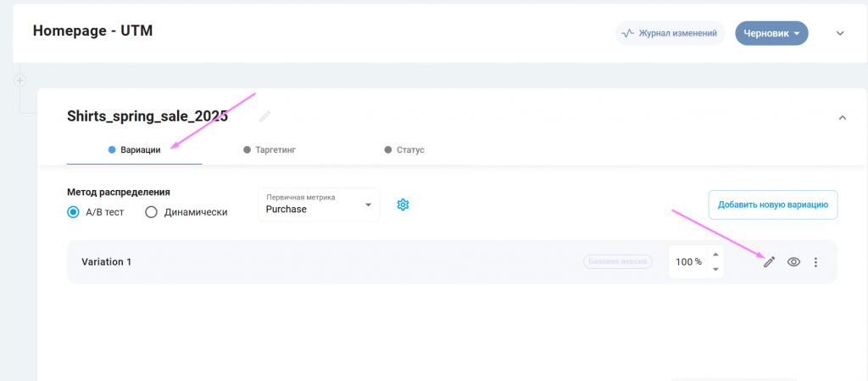This screenshot has width=868, height=381.
Task: Open primary metric gear settings
Action: pos(403,205)
